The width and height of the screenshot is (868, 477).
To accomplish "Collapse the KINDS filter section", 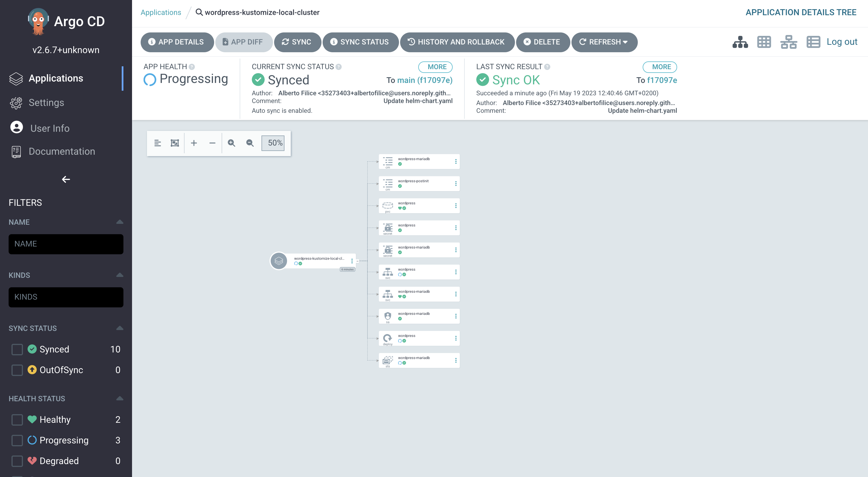I will pyautogui.click(x=120, y=275).
